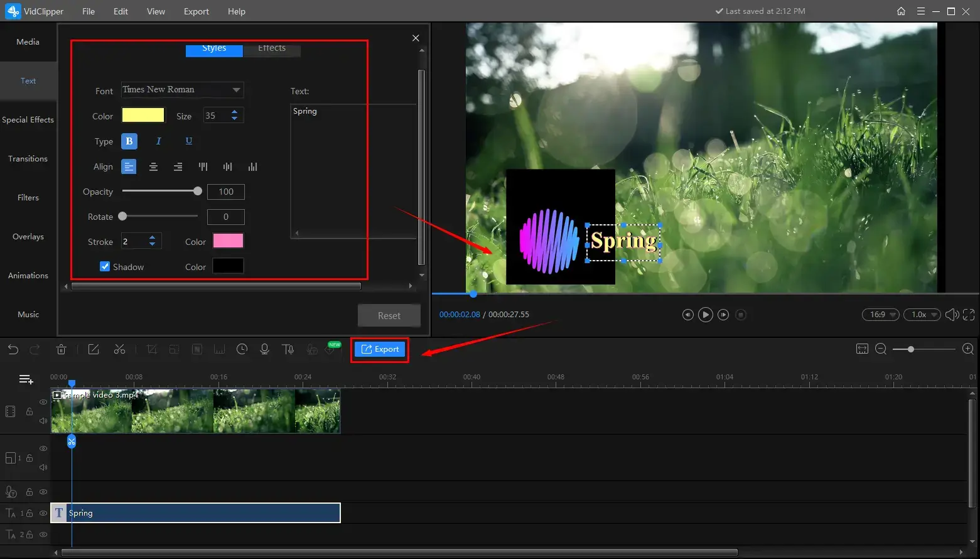Open the Font dropdown showing Times New Roman
The image size is (980, 559).
(x=182, y=90)
